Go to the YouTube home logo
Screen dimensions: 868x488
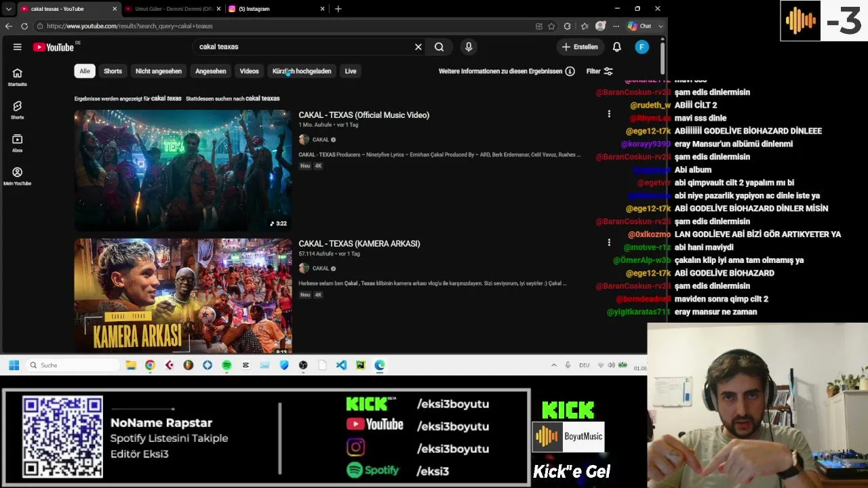(54, 47)
